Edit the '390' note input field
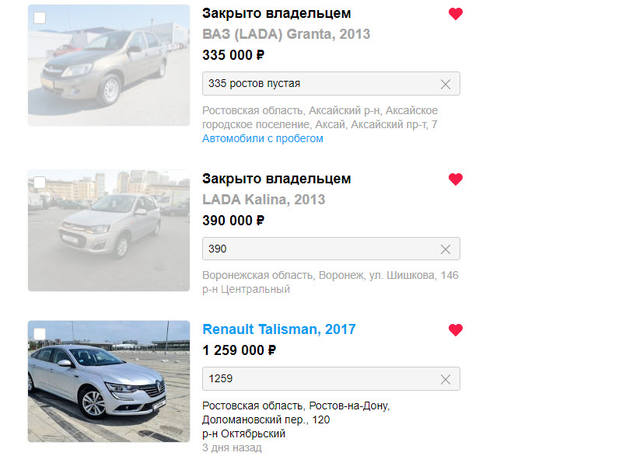The image size is (640, 456). coord(320,249)
